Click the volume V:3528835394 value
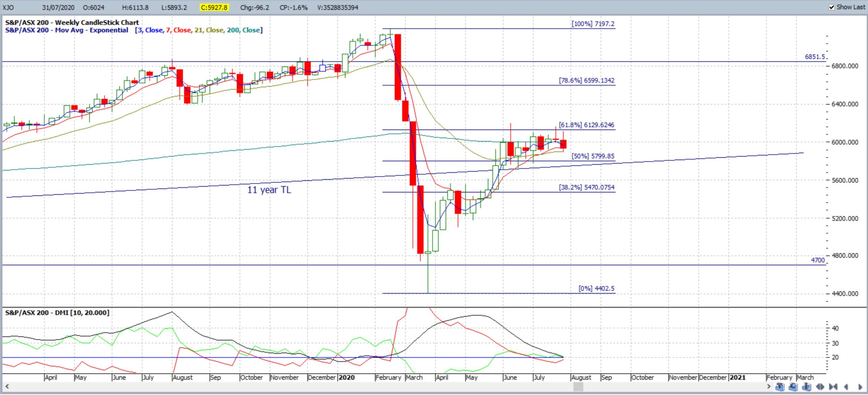 (x=337, y=7)
